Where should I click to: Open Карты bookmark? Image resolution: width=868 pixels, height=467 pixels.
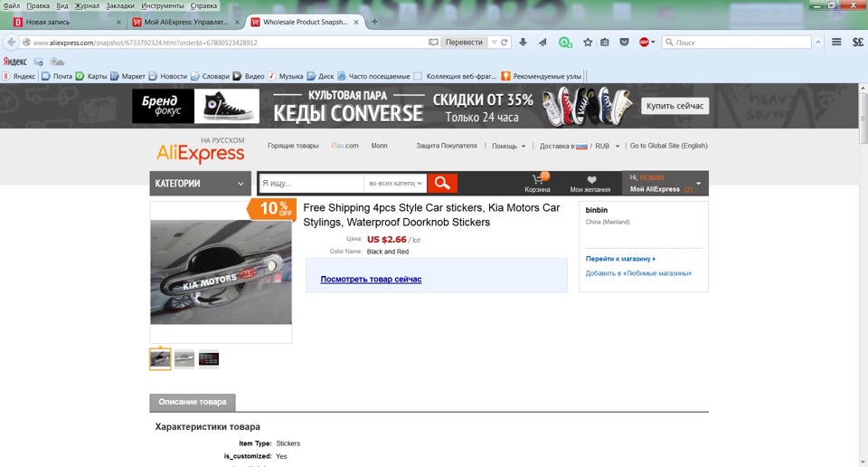coord(91,76)
